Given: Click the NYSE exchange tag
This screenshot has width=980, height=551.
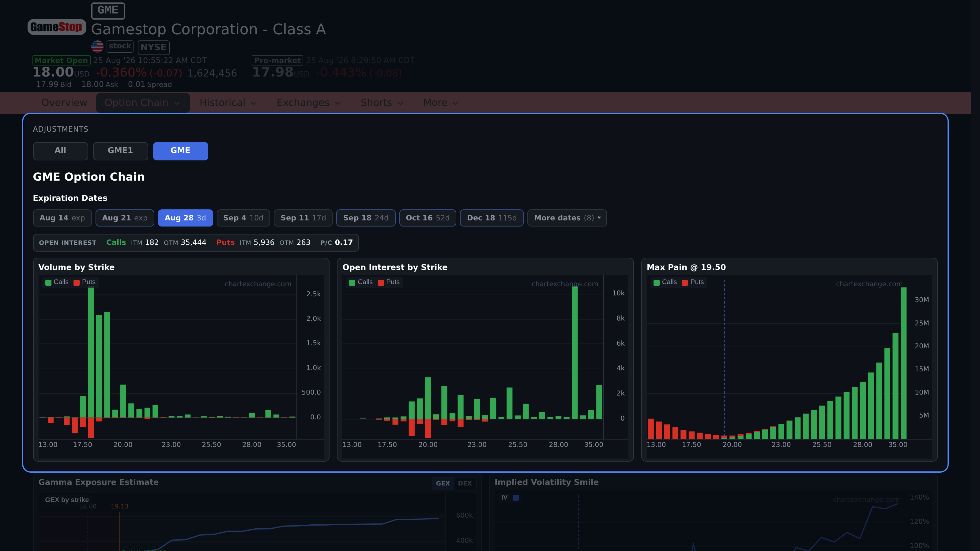Looking at the screenshot, I should point(153,47).
